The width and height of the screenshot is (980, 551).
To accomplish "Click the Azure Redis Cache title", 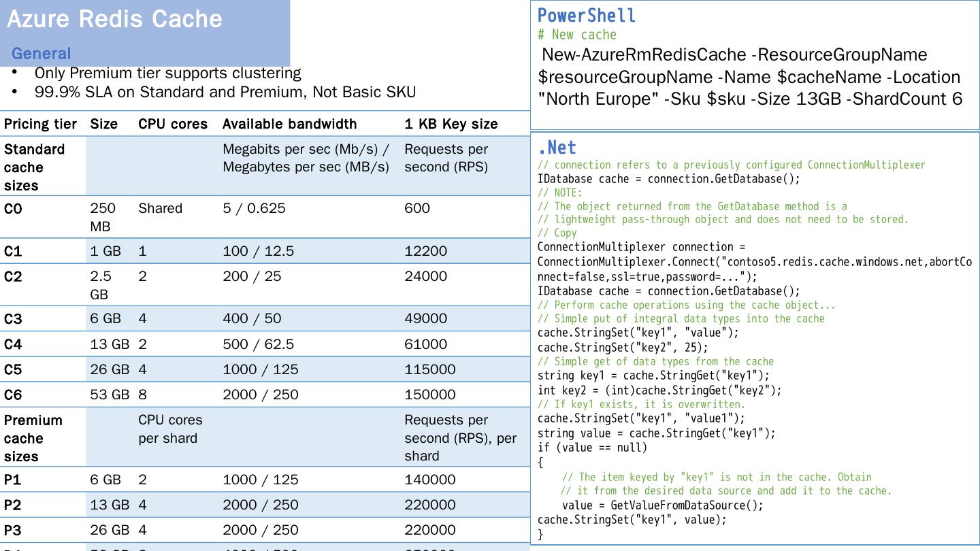I will tap(114, 19).
